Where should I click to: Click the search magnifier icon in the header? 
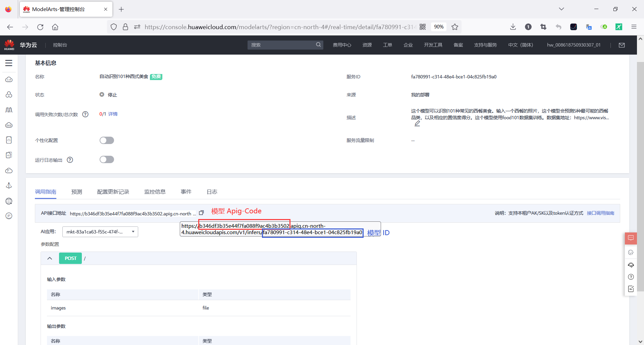point(318,45)
